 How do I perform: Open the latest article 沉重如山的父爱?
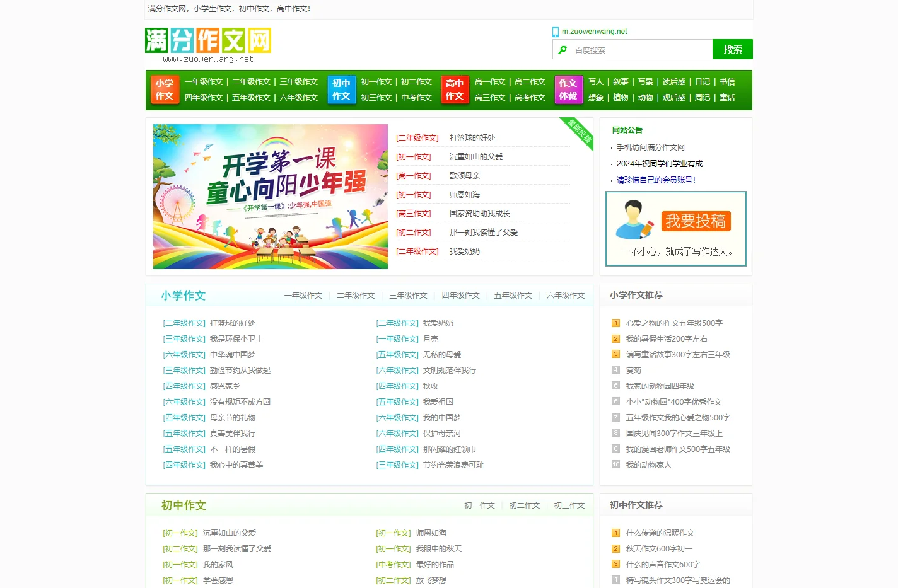[476, 157]
